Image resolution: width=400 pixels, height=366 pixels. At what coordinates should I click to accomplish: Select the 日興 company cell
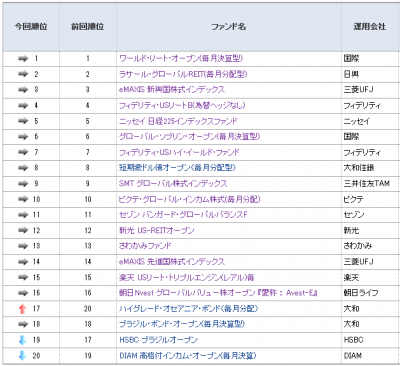point(370,74)
